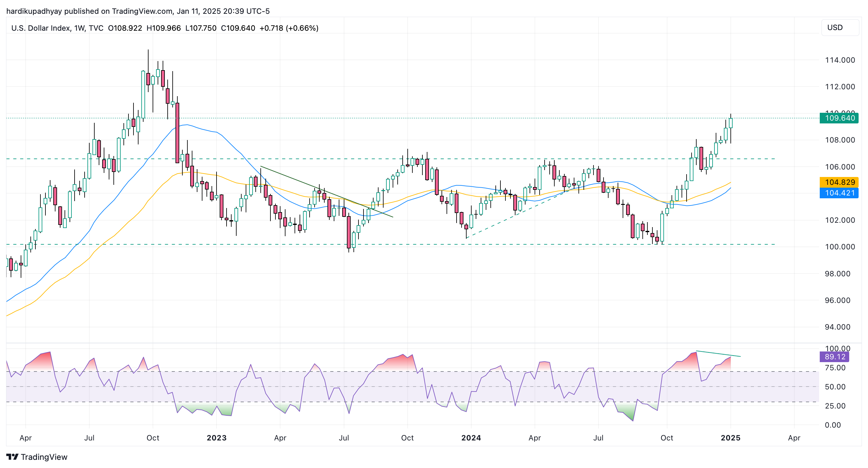Click the 100.000 level on the price scale
The width and height of the screenshot is (868, 468).
[x=840, y=247]
